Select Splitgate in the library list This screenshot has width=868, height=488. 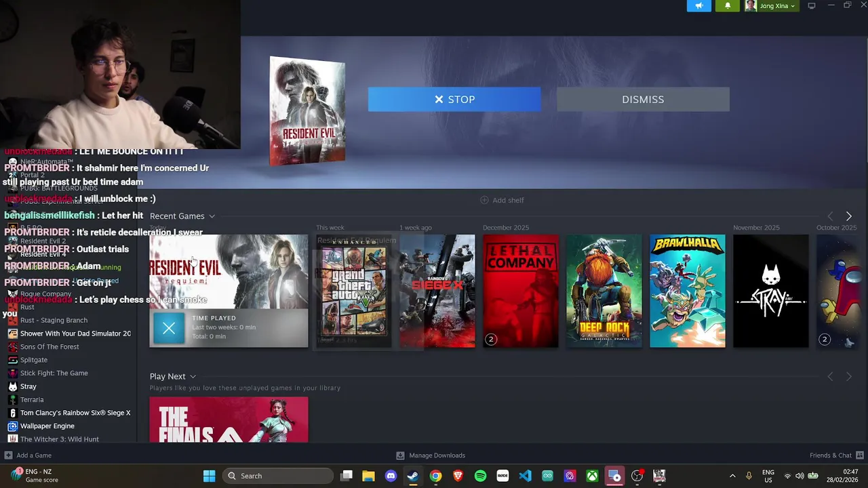point(34,360)
